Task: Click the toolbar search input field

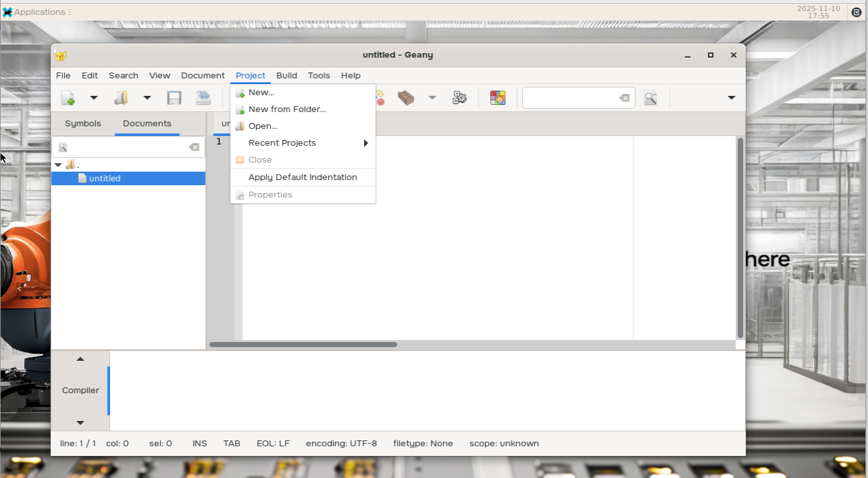Action: (x=569, y=98)
